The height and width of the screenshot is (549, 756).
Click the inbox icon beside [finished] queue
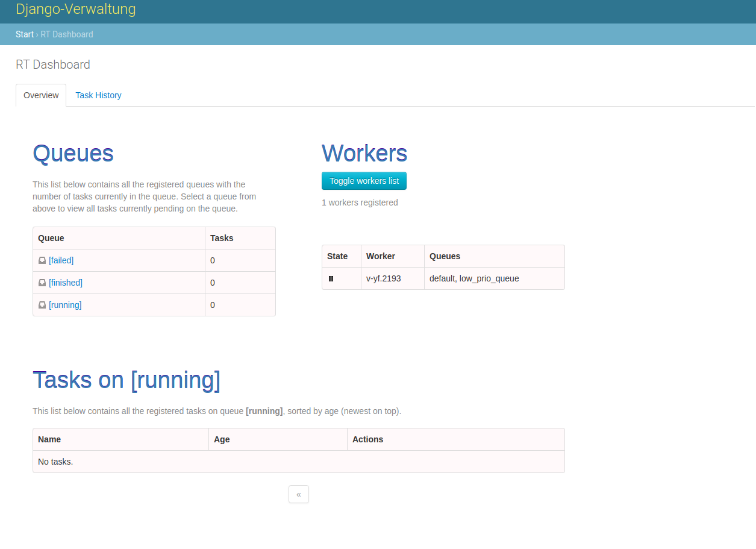pyautogui.click(x=42, y=283)
